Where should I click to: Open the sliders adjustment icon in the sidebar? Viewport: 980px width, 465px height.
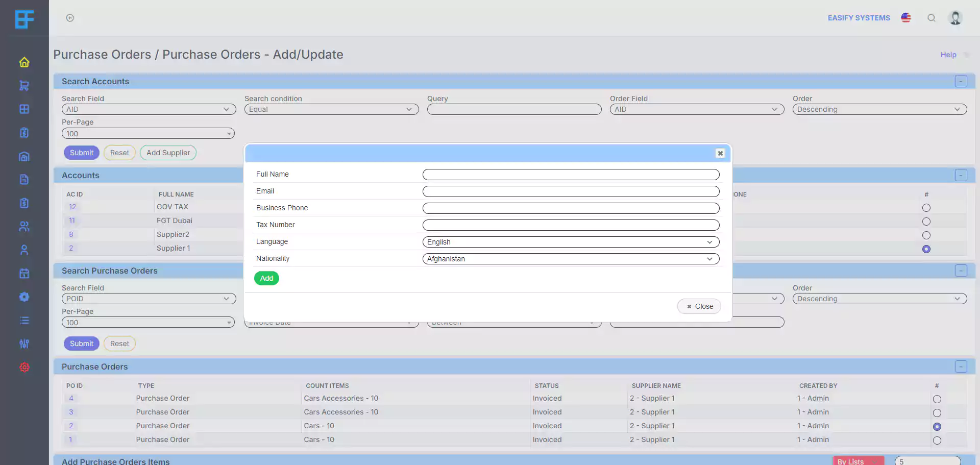[24, 344]
